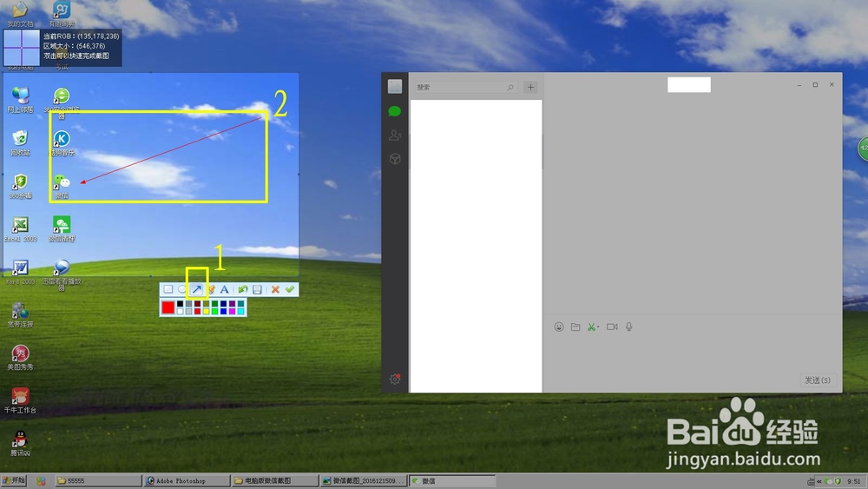Switch to 55555 taskbar folder

point(98,480)
